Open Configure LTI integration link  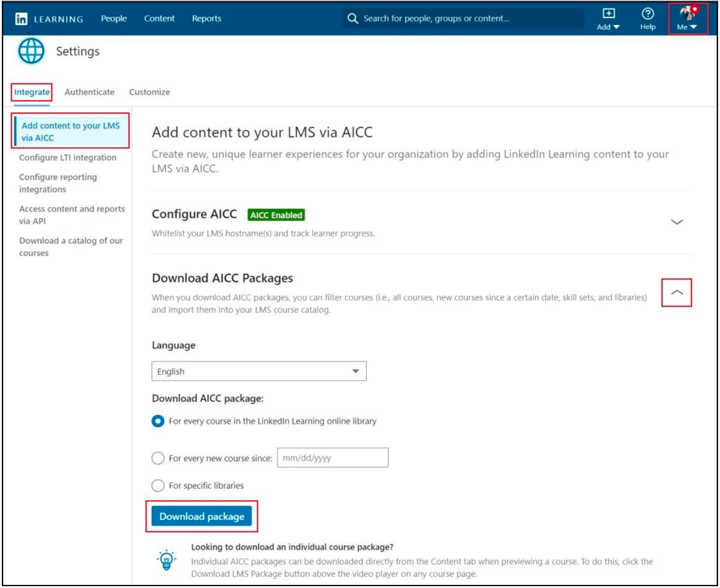click(68, 157)
